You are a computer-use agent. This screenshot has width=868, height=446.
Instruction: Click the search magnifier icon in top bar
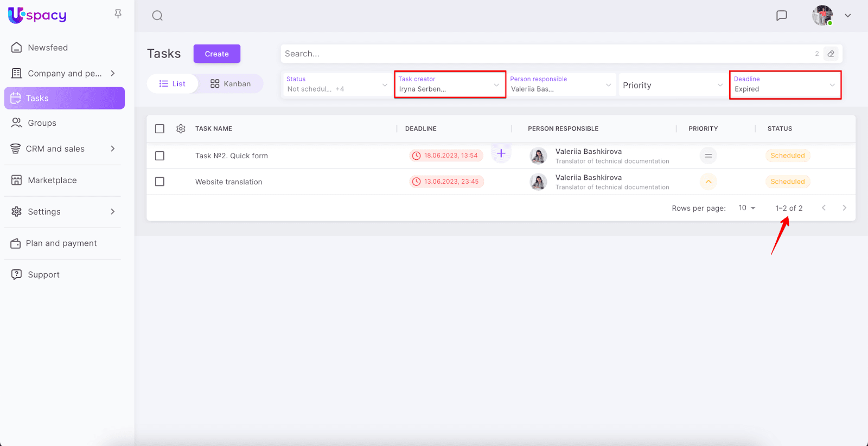click(x=157, y=16)
